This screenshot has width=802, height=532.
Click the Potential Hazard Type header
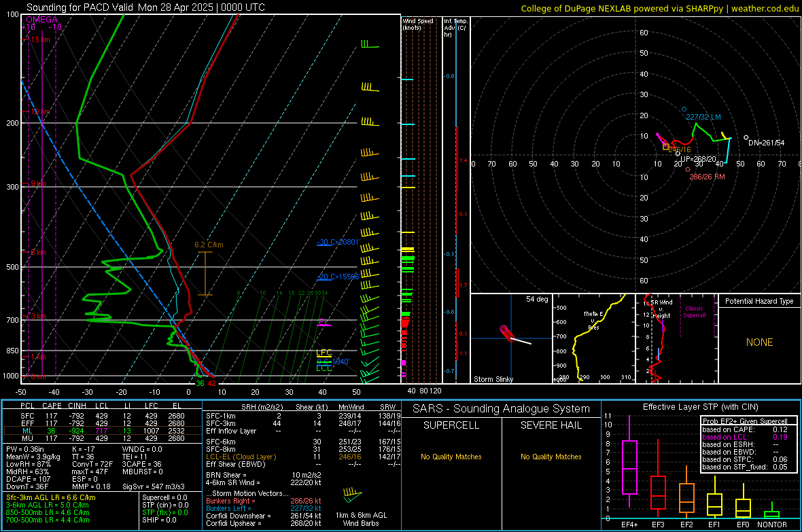[x=759, y=301]
